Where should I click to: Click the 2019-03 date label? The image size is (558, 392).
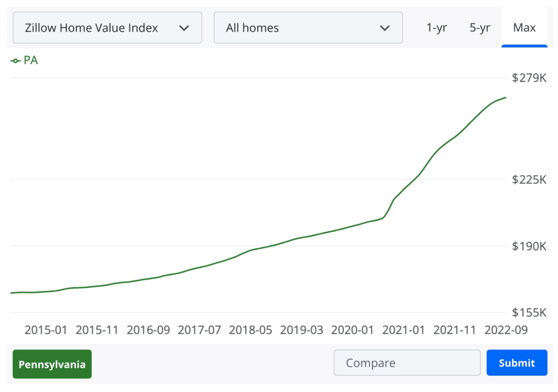click(x=301, y=330)
